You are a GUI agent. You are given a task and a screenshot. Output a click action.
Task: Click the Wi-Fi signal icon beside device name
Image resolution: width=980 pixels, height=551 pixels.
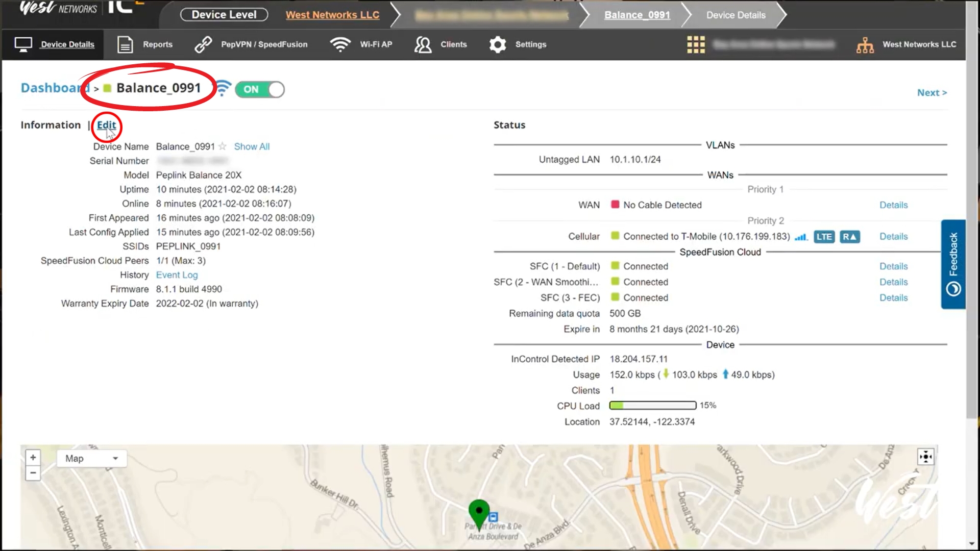tap(223, 88)
